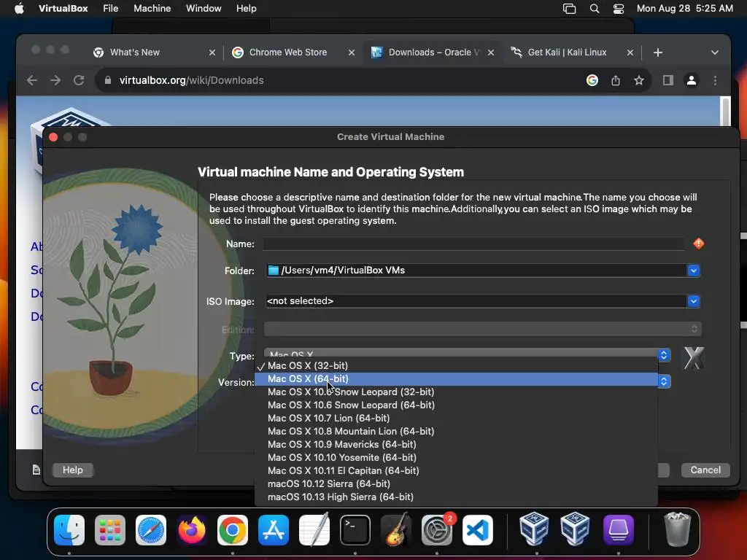
Task: Close the Chrome Web Store tab
Action: point(352,52)
